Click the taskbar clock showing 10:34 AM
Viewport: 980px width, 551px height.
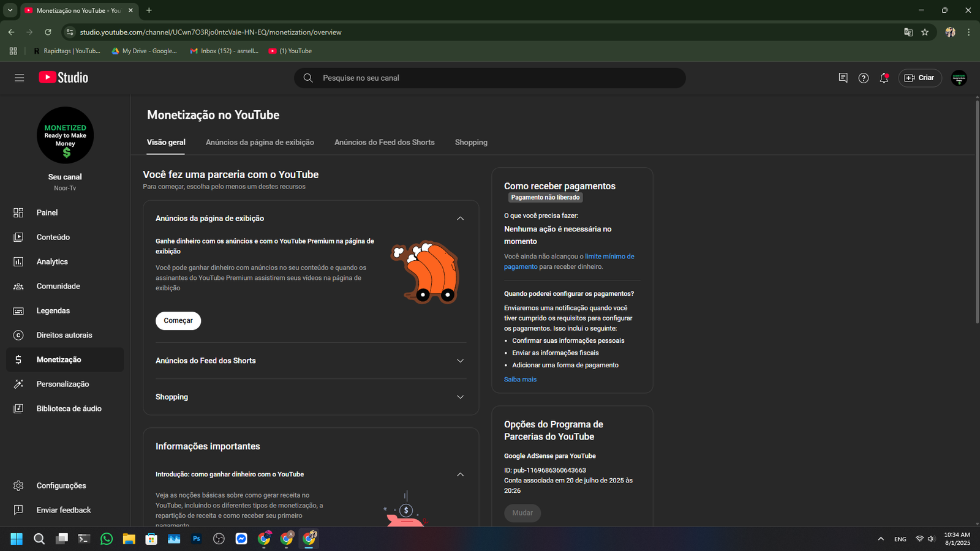(957, 539)
